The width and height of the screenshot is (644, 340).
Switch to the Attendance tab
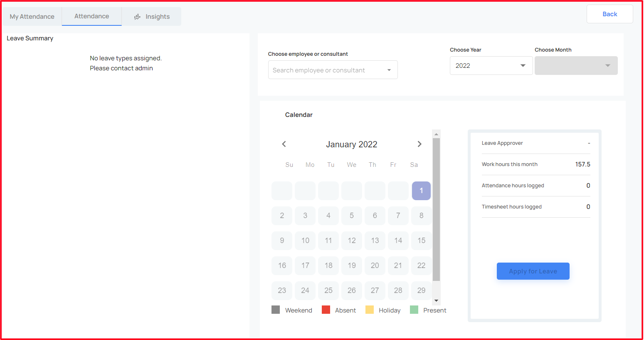coord(92,16)
